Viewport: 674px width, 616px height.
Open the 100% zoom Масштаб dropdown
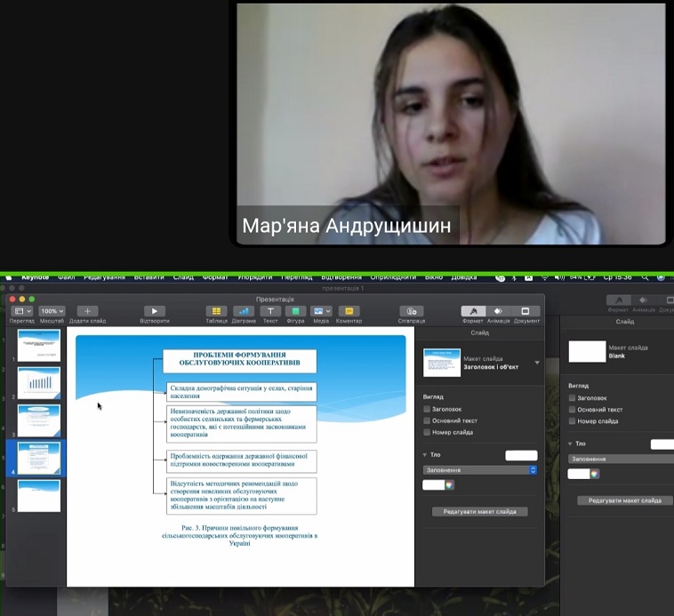pos(52,311)
